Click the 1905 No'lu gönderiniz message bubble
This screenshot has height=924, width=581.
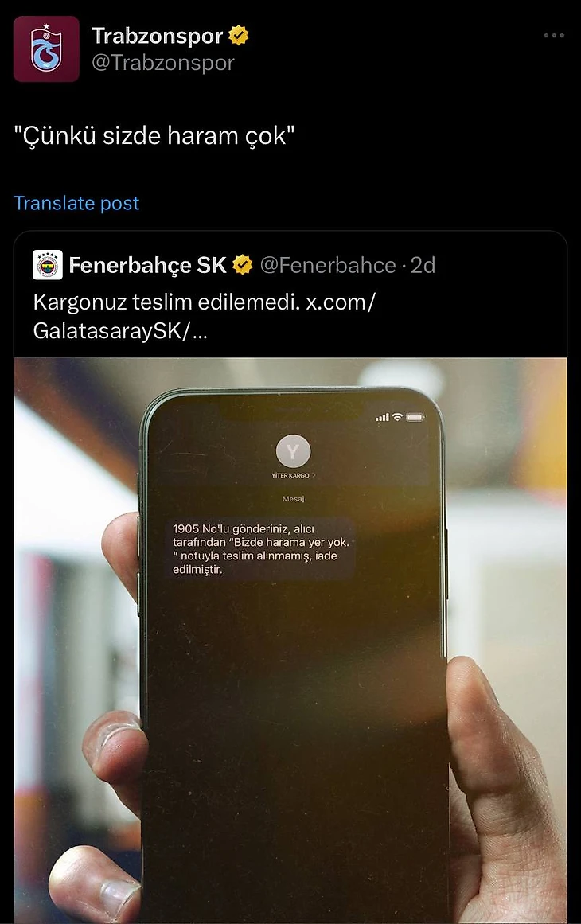(261, 548)
